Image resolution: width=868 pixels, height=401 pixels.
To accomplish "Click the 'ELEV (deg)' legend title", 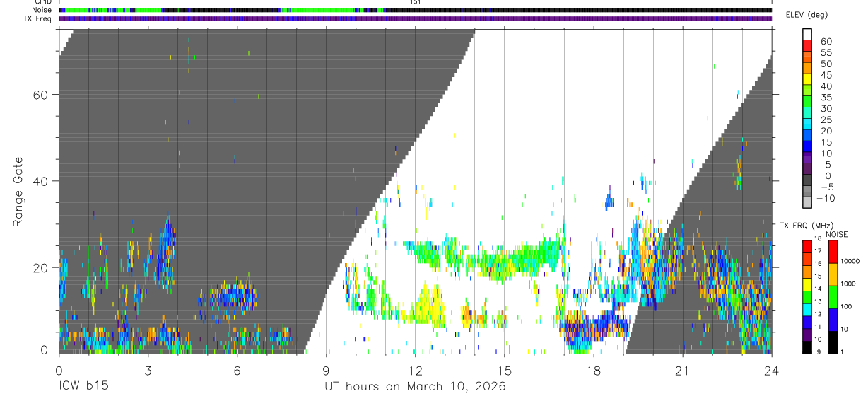I will click(x=807, y=15).
